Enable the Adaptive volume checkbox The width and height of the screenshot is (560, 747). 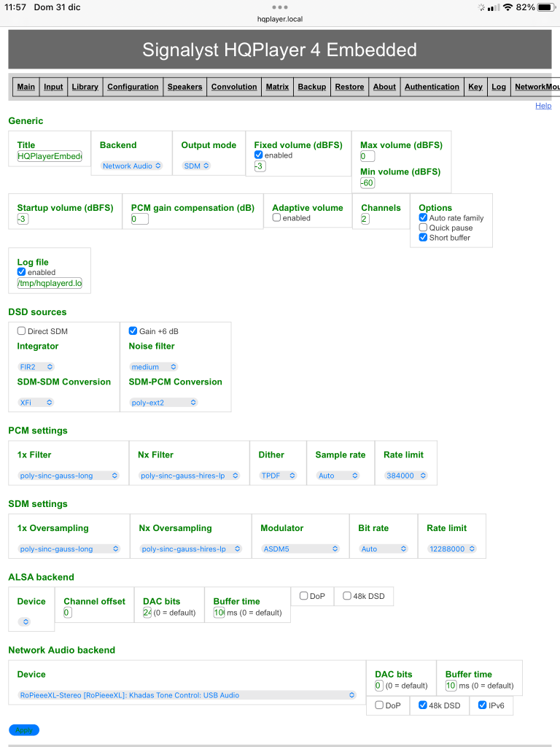tap(276, 217)
